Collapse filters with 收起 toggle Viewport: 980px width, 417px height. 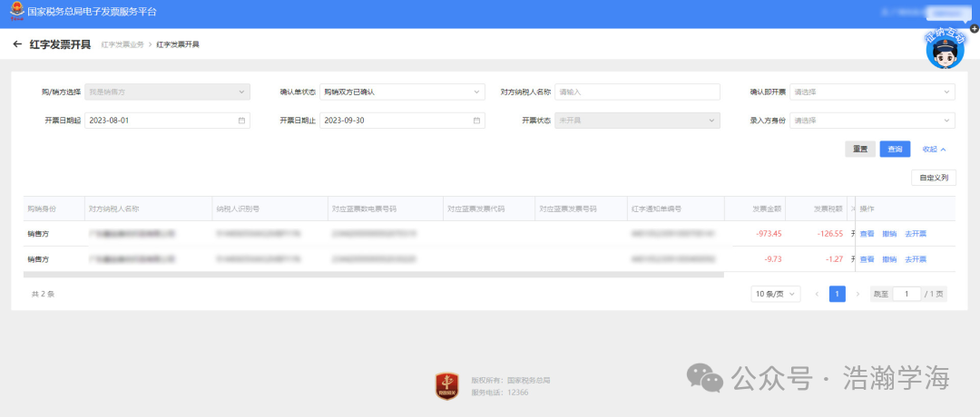(934, 149)
